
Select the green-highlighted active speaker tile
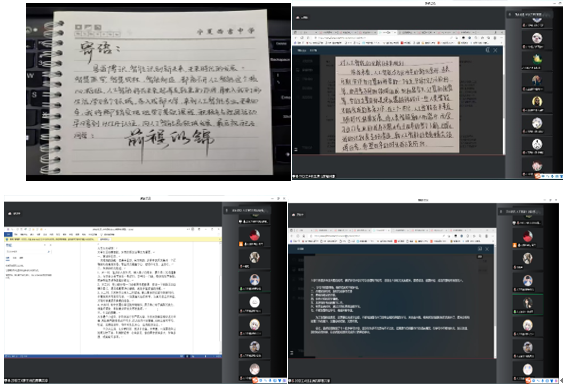click(x=527, y=304)
